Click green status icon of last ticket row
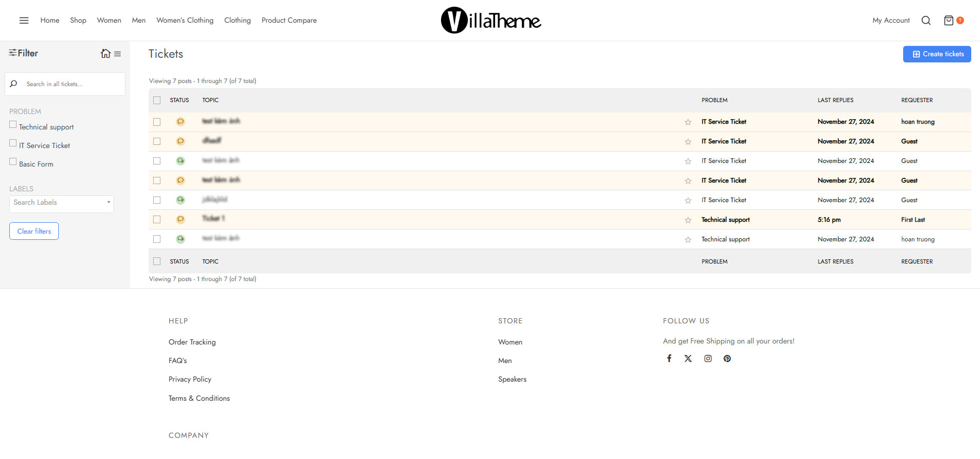Screen dimensions: 980x459 [x=181, y=239]
